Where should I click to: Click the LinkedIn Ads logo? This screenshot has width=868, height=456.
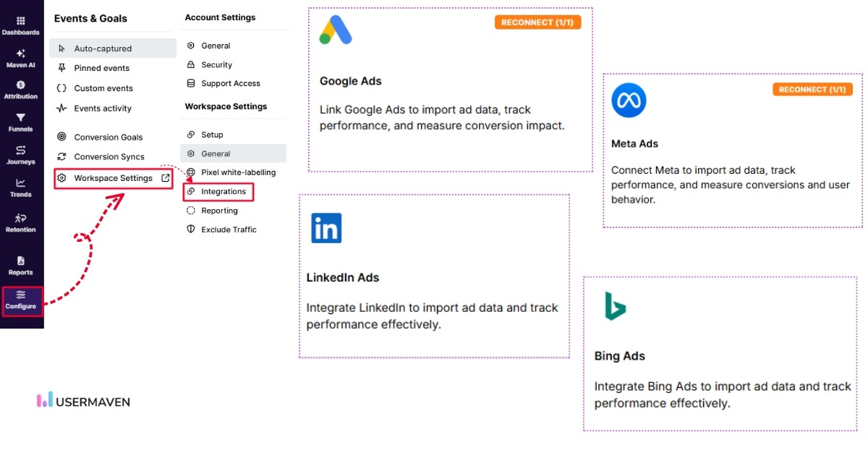[326, 228]
